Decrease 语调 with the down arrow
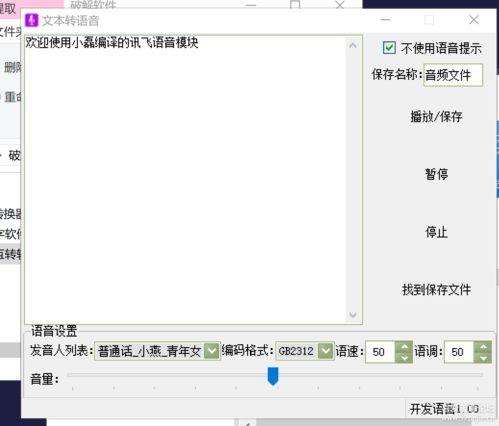Screen dimensions: 499x426 pos(483,358)
